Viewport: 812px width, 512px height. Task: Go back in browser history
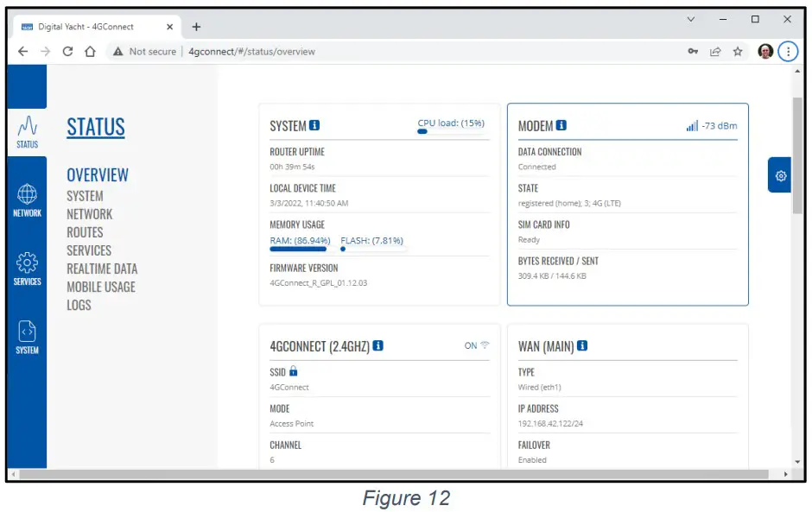[22, 51]
